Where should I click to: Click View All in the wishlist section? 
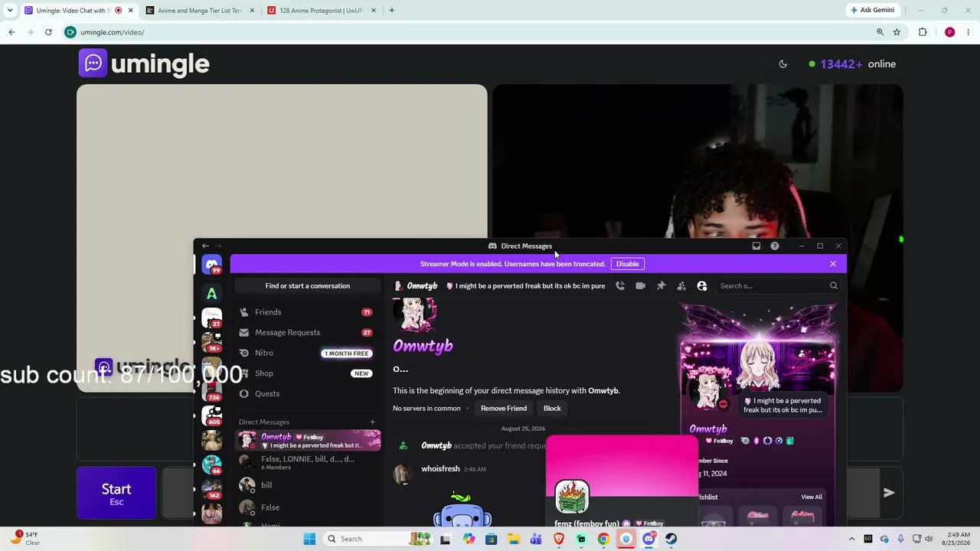tap(812, 497)
